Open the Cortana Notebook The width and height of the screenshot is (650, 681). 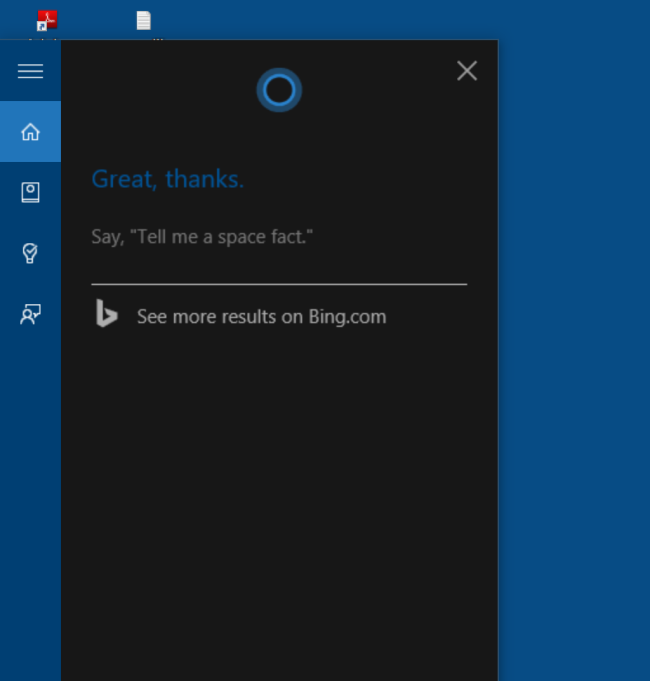coord(30,192)
